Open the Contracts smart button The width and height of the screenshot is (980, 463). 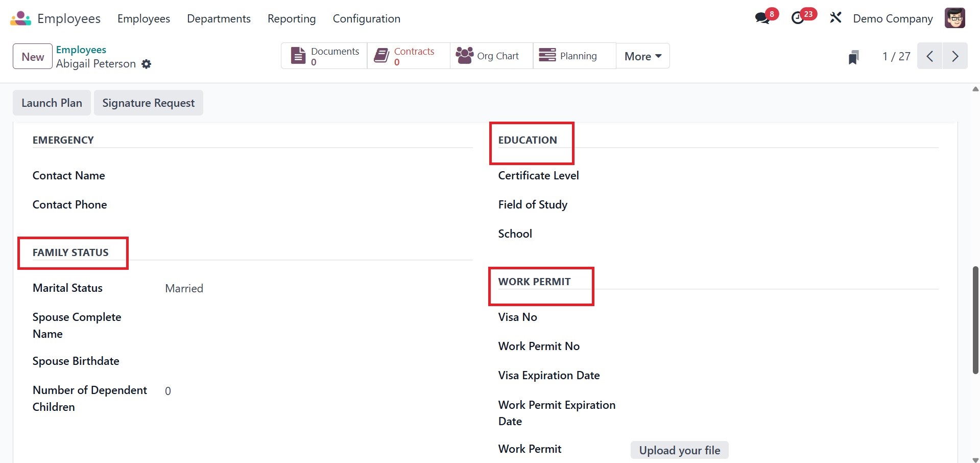pyautogui.click(x=408, y=56)
